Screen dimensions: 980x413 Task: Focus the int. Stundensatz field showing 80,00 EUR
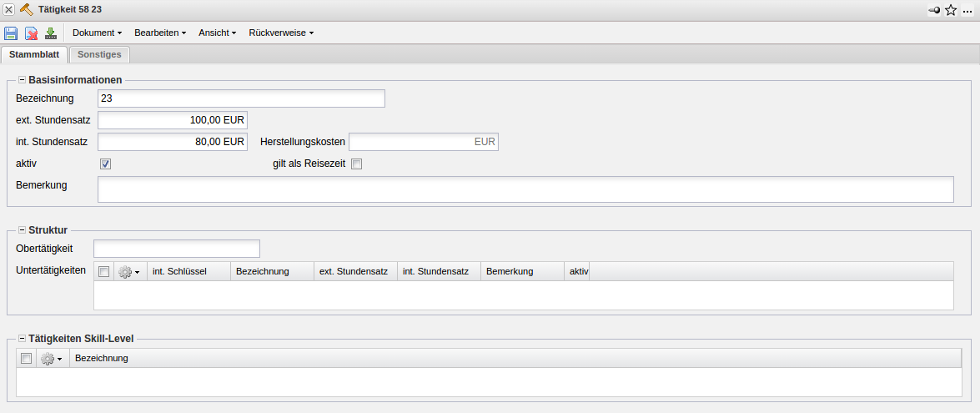point(173,142)
